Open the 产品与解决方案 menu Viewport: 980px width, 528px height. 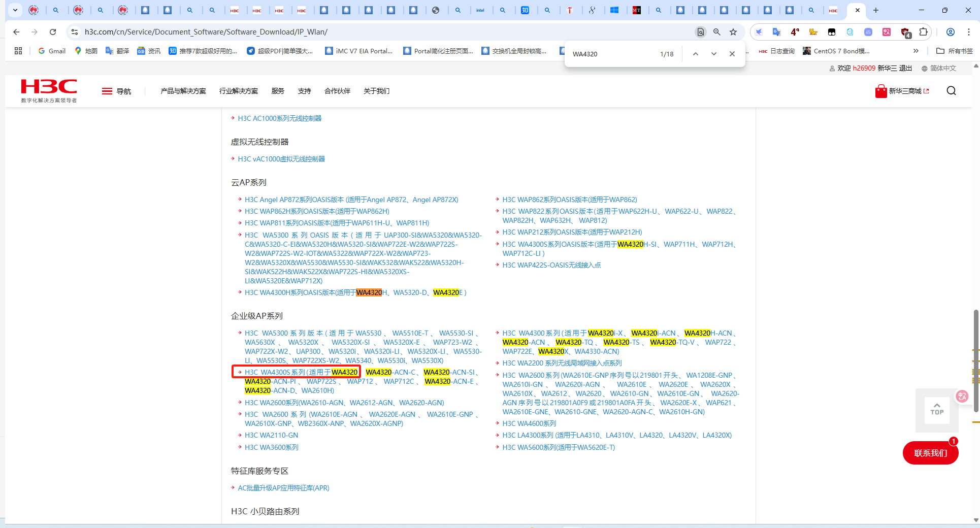(x=183, y=91)
